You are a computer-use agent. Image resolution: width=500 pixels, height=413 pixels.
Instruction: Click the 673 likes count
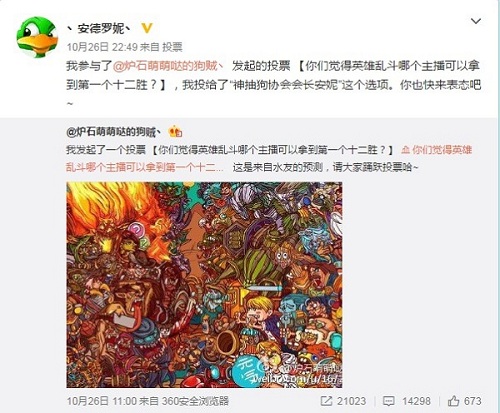click(473, 401)
